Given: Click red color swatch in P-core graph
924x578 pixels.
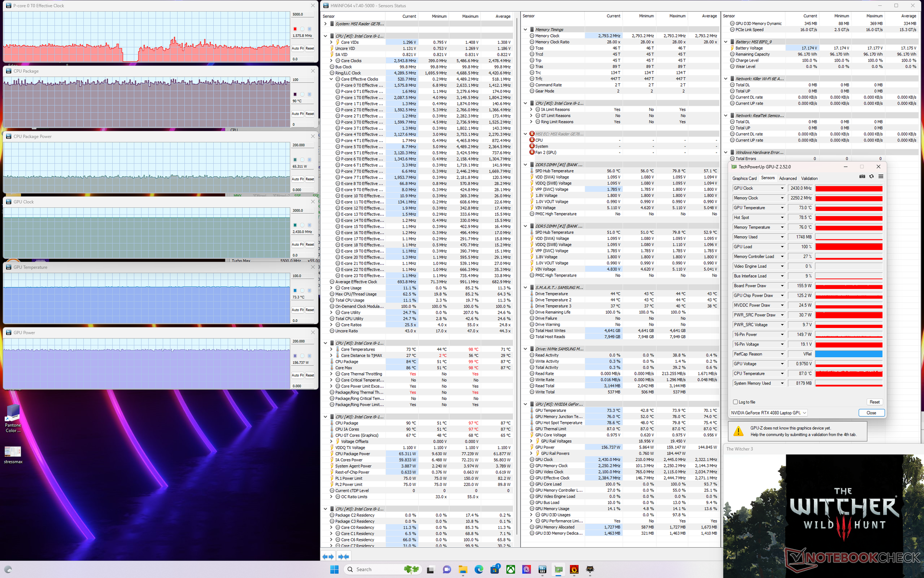Looking at the screenshot, I should click(x=295, y=29).
